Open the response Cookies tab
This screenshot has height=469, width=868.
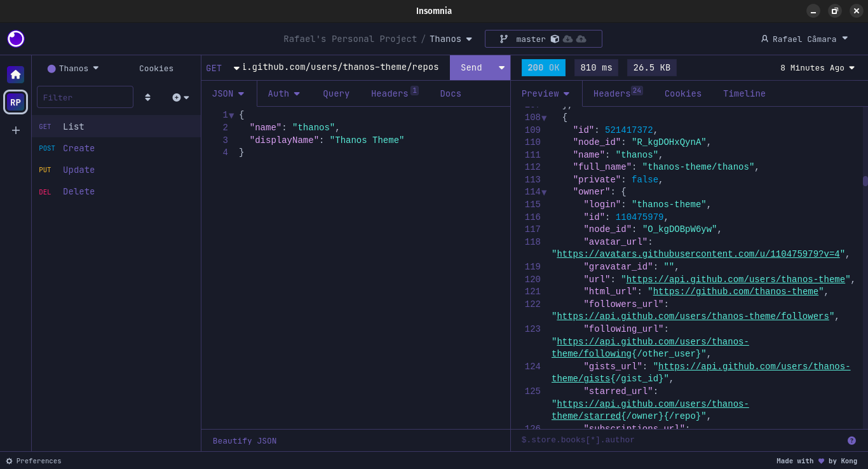click(x=683, y=93)
